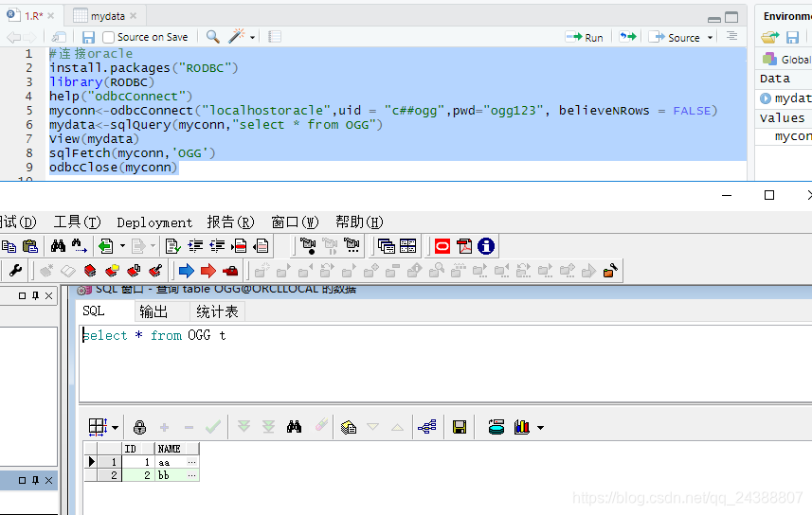
Task: Open the dropdown arrow beside the magic wand
Action: coord(252,37)
